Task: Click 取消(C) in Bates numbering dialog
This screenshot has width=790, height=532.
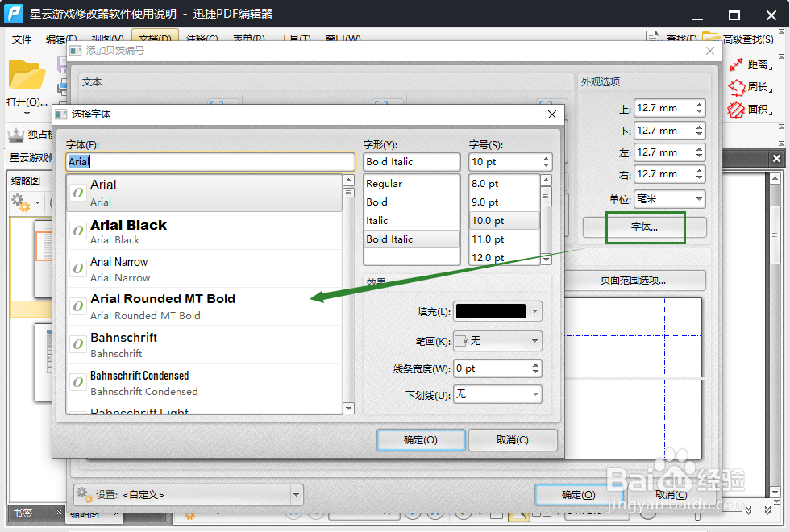Action: (x=671, y=495)
